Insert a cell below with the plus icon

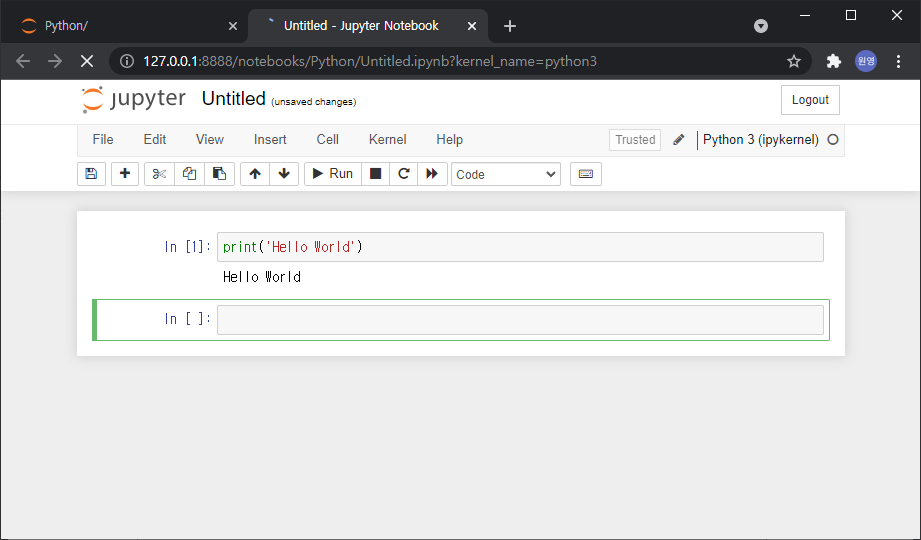[x=125, y=174]
